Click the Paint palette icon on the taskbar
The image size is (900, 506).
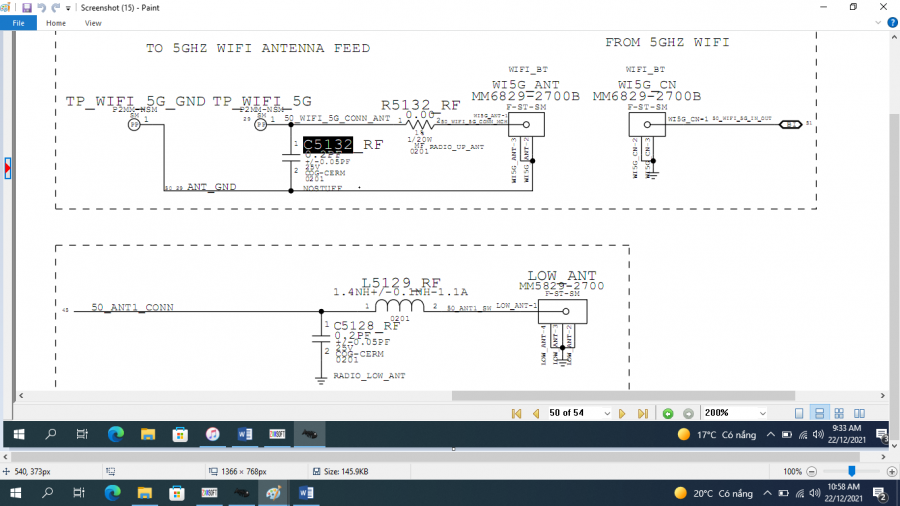[273, 493]
